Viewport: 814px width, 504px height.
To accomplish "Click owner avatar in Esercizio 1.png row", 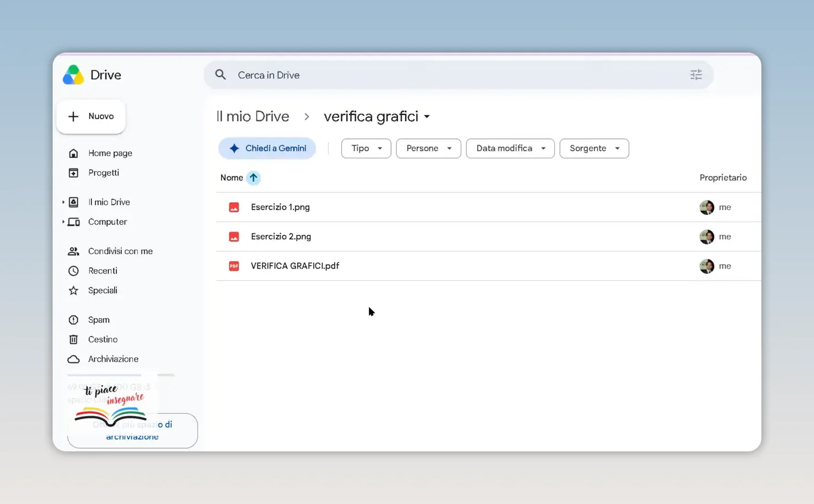I will [707, 207].
